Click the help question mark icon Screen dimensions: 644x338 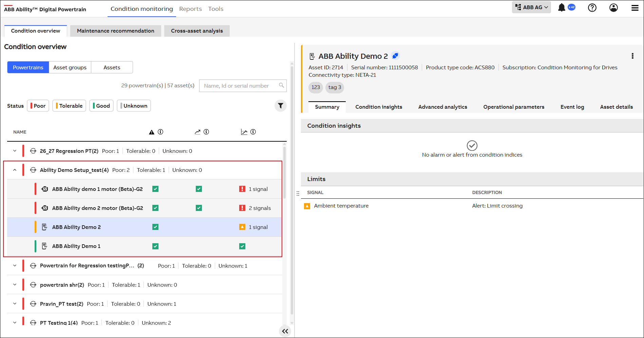coord(592,7)
